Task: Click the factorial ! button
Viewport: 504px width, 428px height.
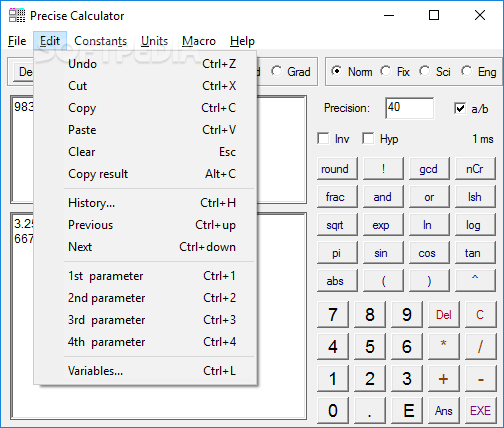Action: pos(383,169)
